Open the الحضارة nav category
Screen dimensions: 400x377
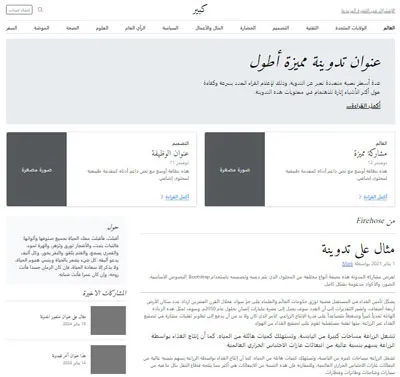tap(248, 28)
